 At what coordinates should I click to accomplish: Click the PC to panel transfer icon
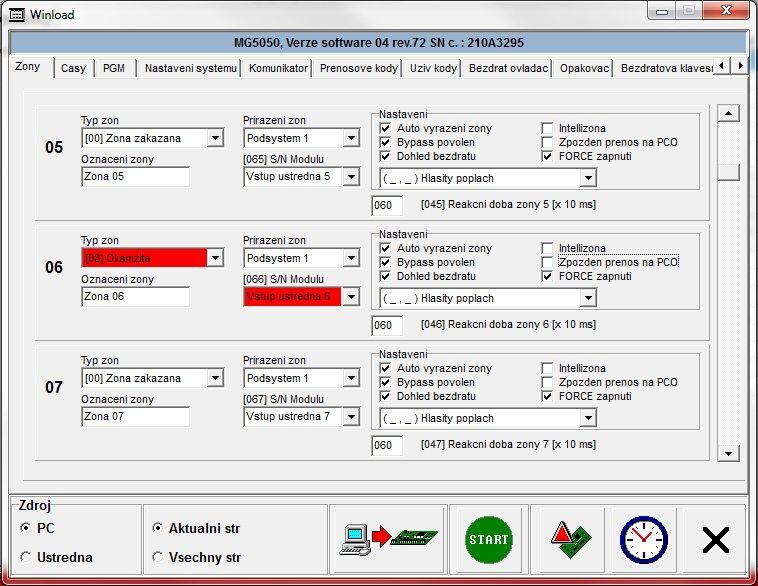pyautogui.click(x=389, y=539)
